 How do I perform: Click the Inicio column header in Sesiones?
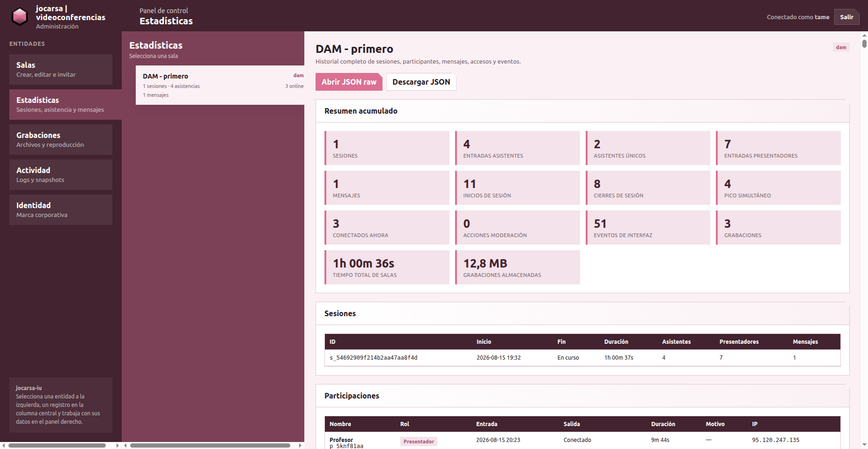[484, 342]
